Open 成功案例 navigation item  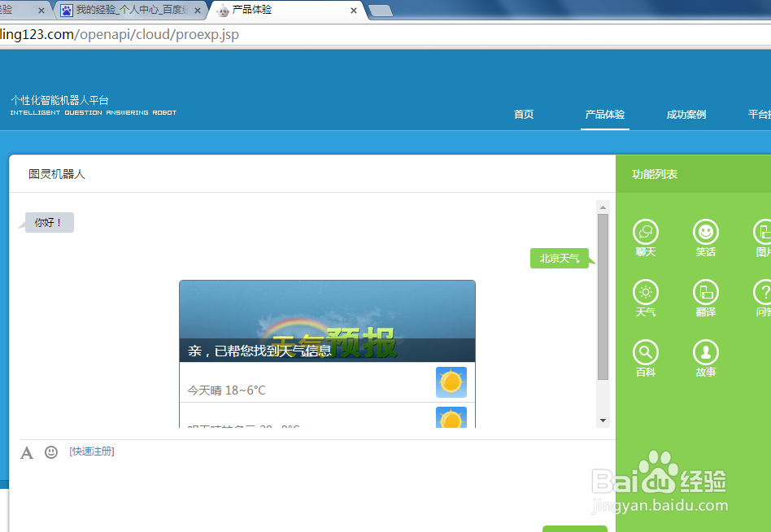[686, 114]
